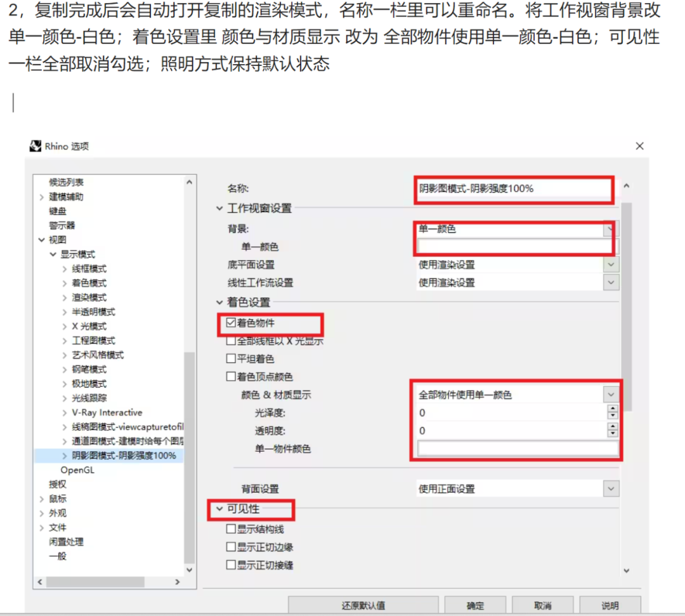
Task: Select 线框模式 in the display modes tree
Action: tap(88, 268)
